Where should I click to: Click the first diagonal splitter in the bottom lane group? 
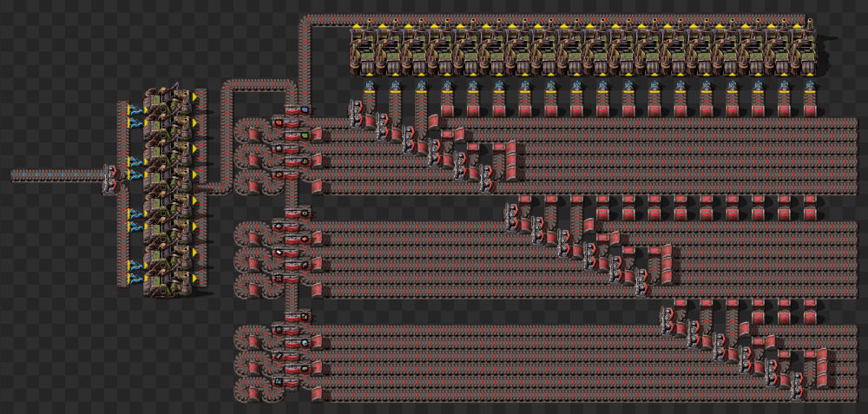[667, 322]
